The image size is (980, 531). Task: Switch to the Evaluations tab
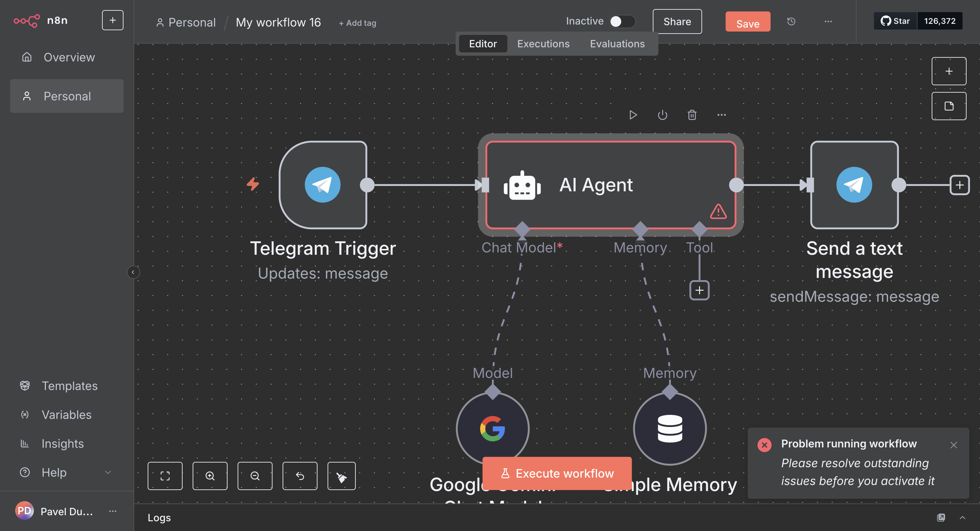click(617, 44)
